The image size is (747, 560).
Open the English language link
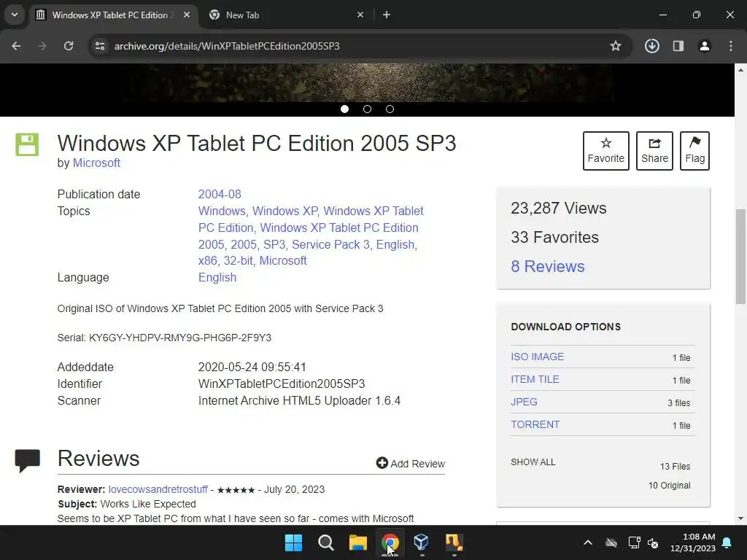click(x=217, y=277)
